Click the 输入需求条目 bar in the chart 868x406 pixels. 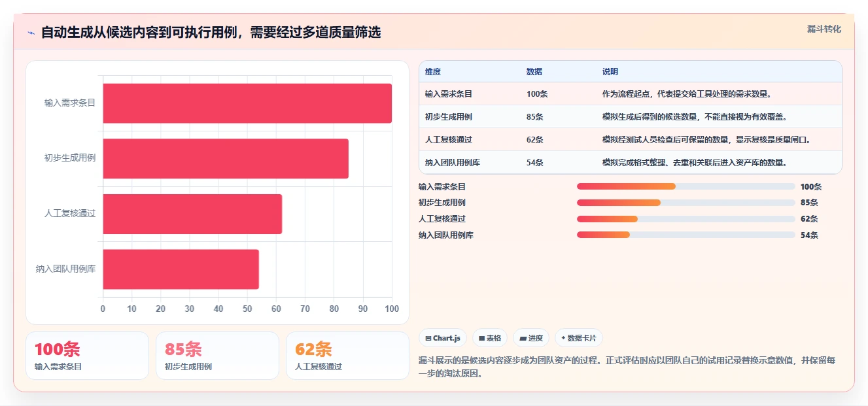[247, 103]
